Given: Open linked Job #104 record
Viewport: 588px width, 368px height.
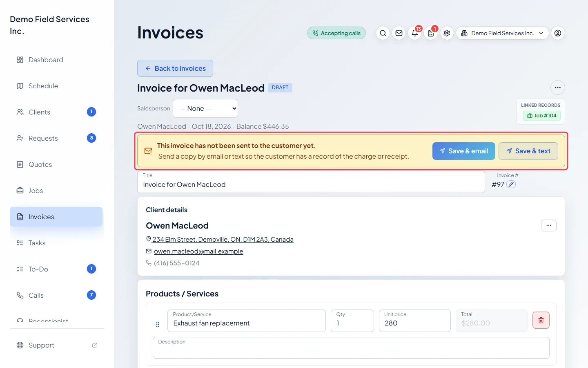Looking at the screenshot, I should 542,116.
